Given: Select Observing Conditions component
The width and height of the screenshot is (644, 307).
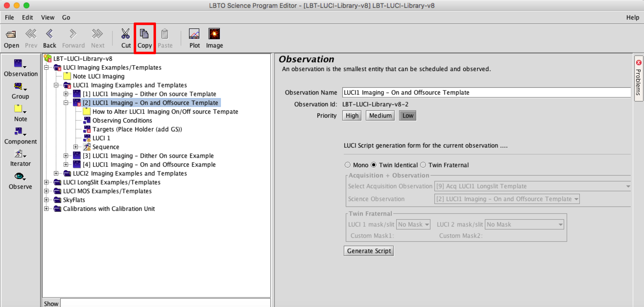Looking at the screenshot, I should (122, 120).
